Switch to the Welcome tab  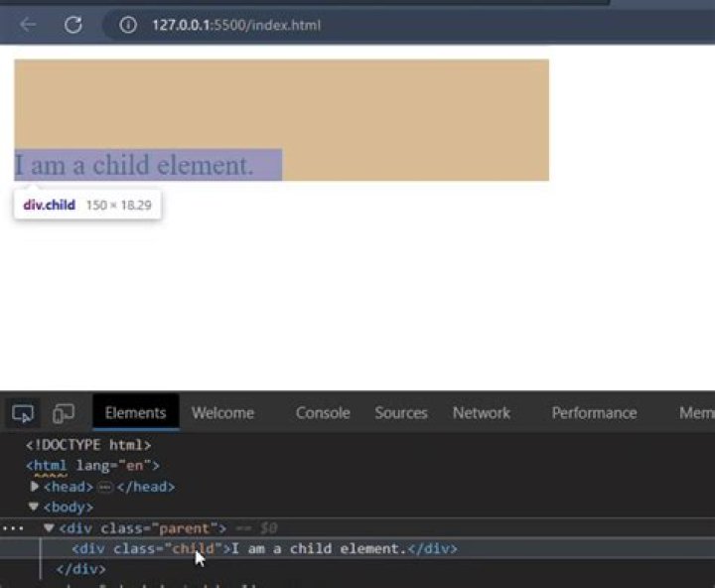coord(222,413)
